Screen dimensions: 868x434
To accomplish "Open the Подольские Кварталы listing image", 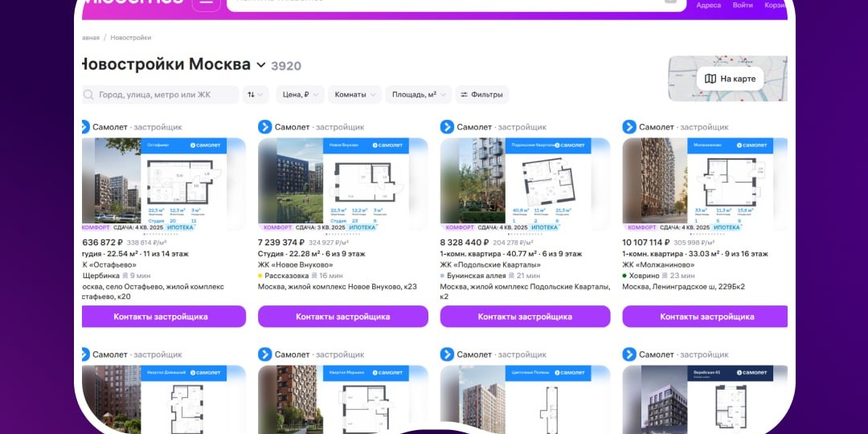I will coord(526,184).
